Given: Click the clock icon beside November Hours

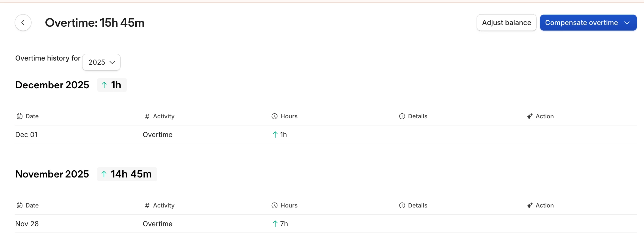Looking at the screenshot, I should click(x=274, y=206).
